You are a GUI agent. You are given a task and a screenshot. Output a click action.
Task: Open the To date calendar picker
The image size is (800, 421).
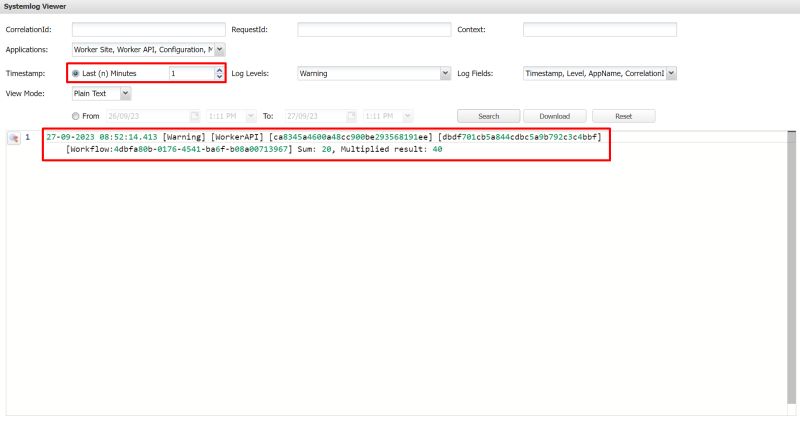pos(351,116)
